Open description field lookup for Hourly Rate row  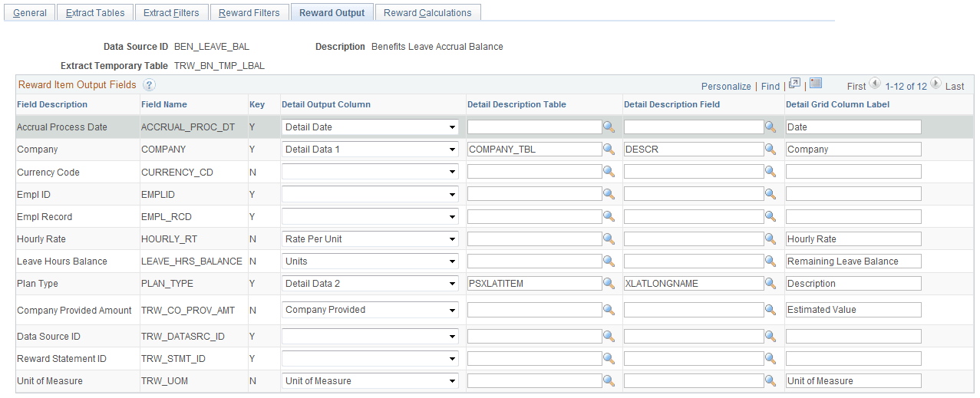(x=770, y=238)
